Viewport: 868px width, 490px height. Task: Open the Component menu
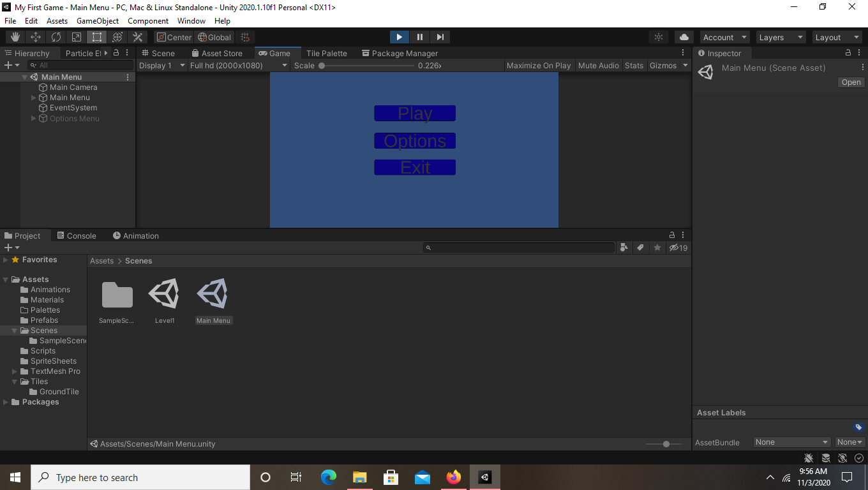[x=148, y=20]
